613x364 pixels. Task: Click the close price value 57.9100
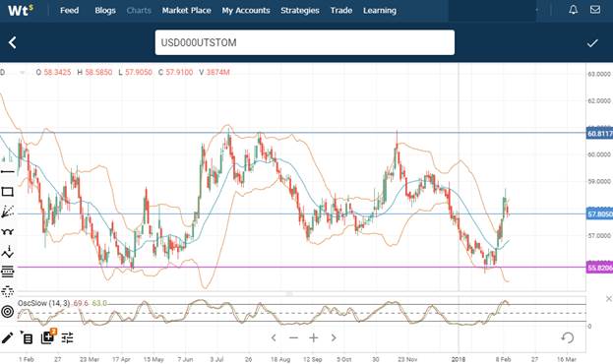179,73
